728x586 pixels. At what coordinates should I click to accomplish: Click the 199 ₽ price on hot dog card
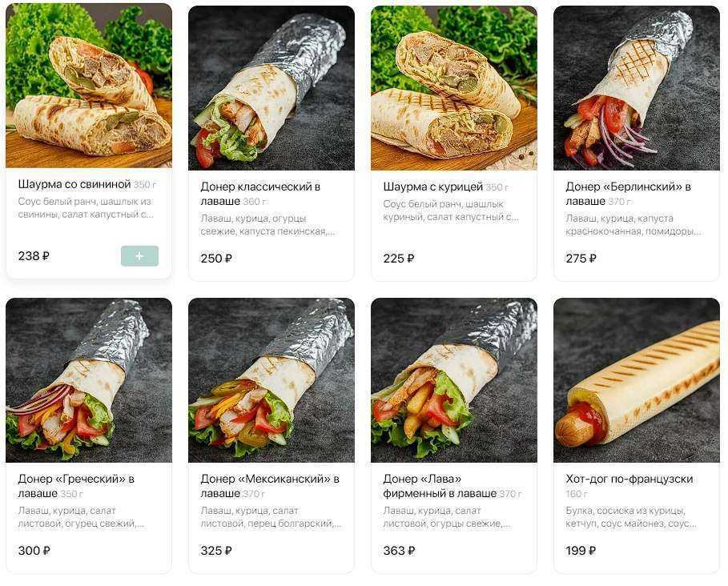[581, 551]
